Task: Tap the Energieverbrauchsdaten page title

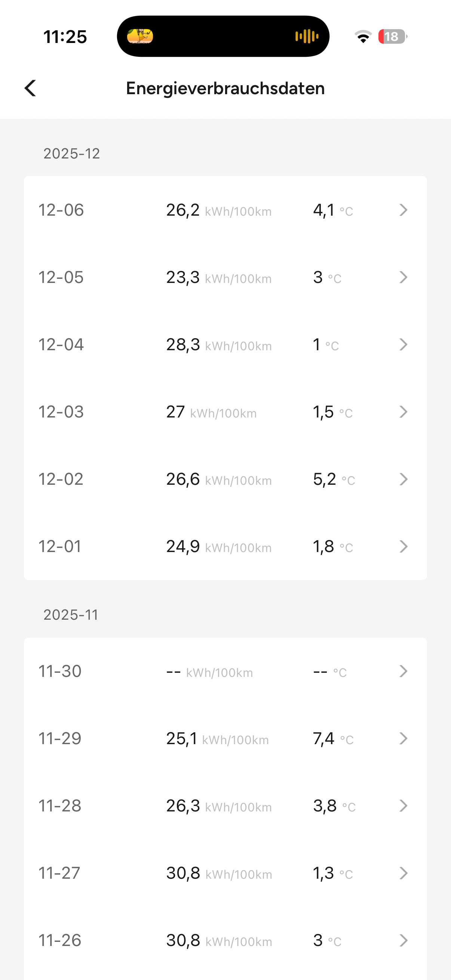Action: (x=225, y=88)
